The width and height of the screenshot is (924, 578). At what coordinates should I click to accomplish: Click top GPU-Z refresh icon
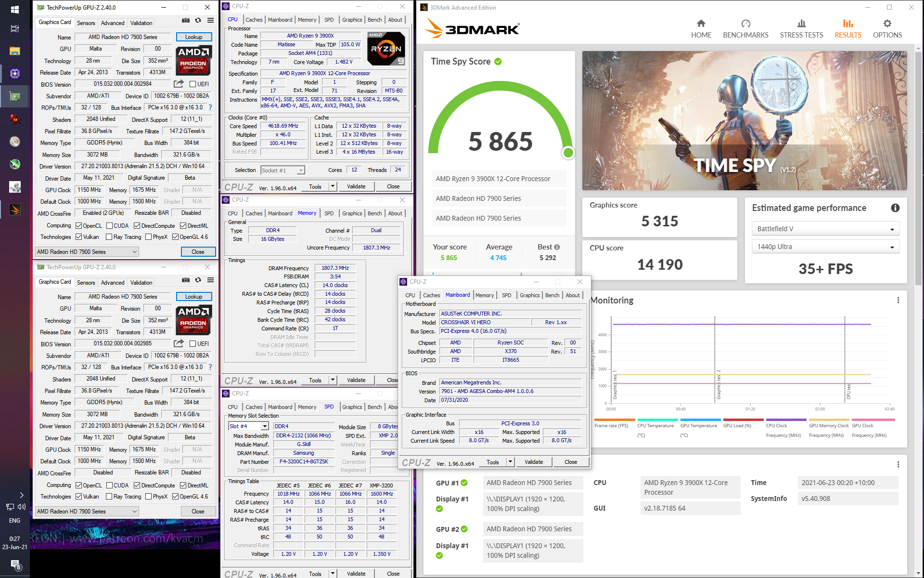click(198, 21)
